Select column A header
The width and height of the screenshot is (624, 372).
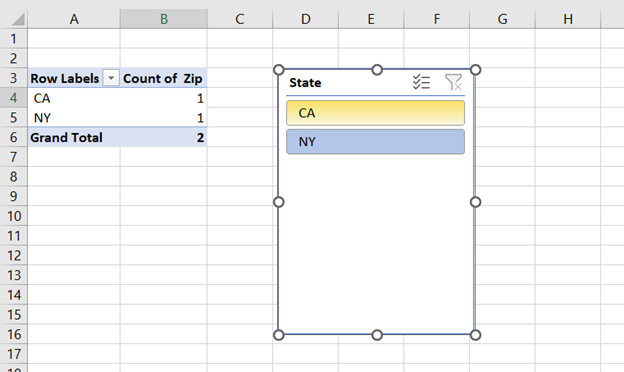click(74, 19)
